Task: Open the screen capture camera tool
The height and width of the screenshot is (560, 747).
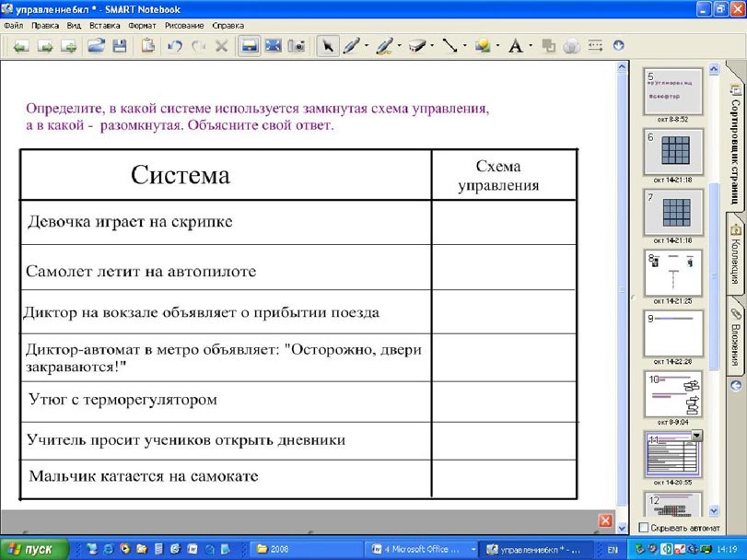Action: 296,45
